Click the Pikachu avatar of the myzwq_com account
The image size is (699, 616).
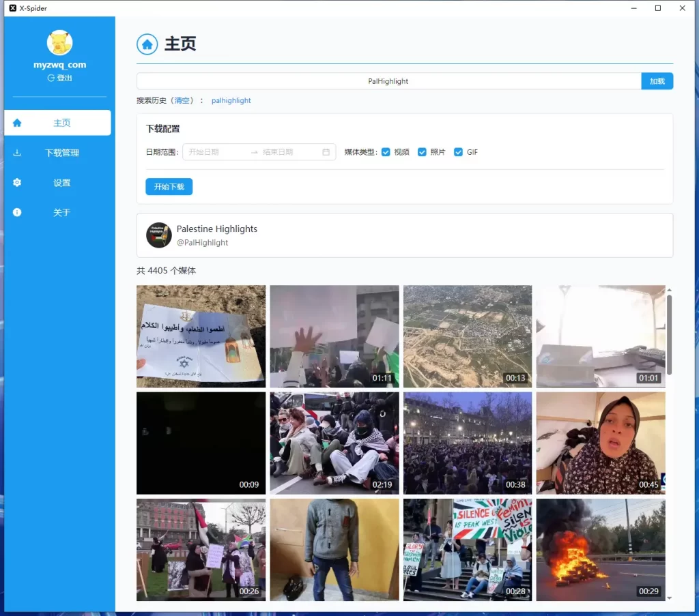click(60, 43)
